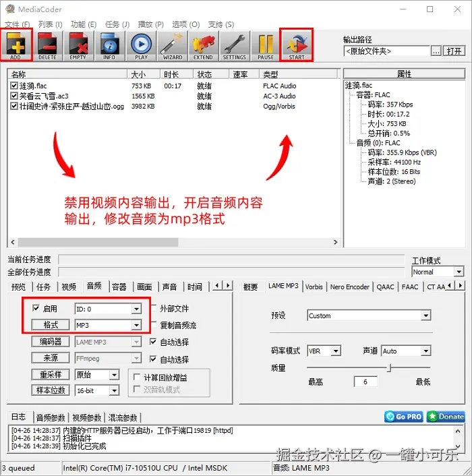
Task: Switch to the 概要 summary tab
Action: point(250,287)
